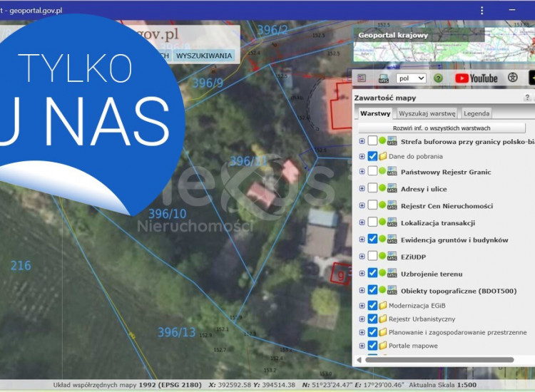
Task: Click folder icon of Planowanie i zagospodarowanie przestrzenne
Action: [382, 332]
